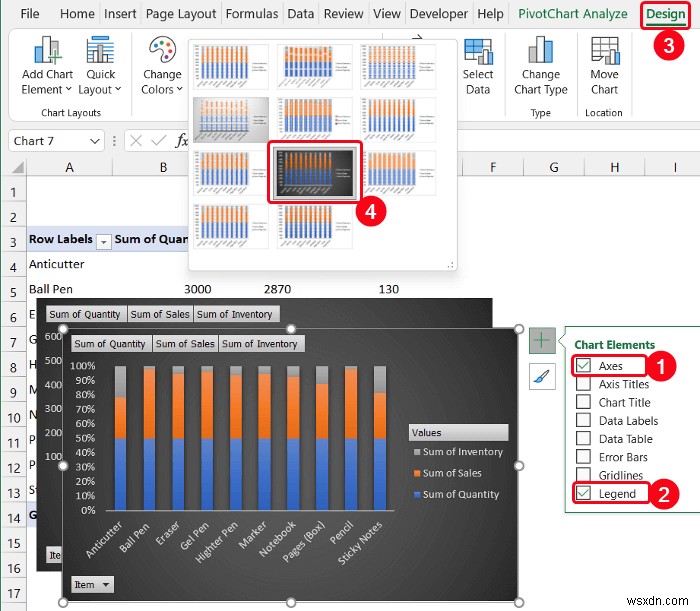Image resolution: width=700 pixels, height=611 pixels.
Task: Click Sum of Quantity legend entry
Action: coord(457,495)
